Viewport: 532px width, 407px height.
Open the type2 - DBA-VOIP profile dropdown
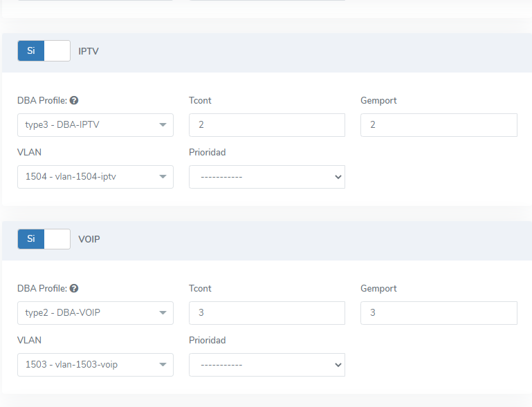click(95, 313)
